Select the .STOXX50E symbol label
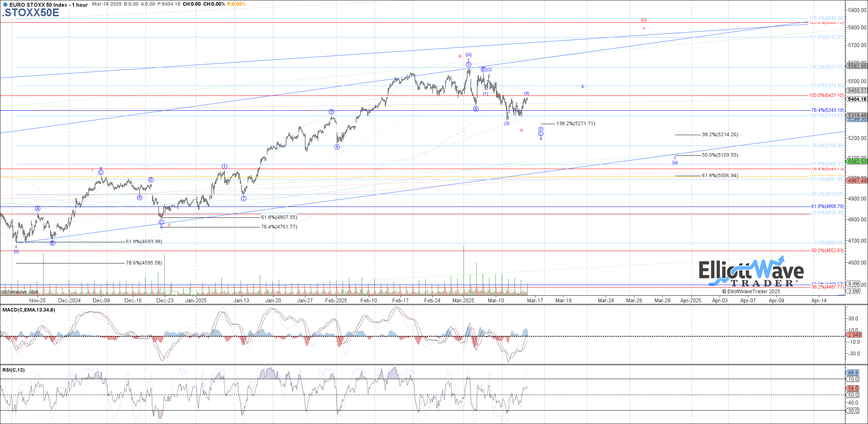This screenshot has height=424, width=868. pos(31,13)
